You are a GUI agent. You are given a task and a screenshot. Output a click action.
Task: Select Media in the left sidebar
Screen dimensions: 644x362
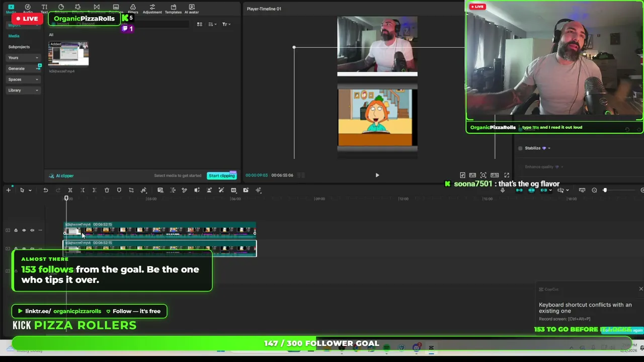[14, 36]
